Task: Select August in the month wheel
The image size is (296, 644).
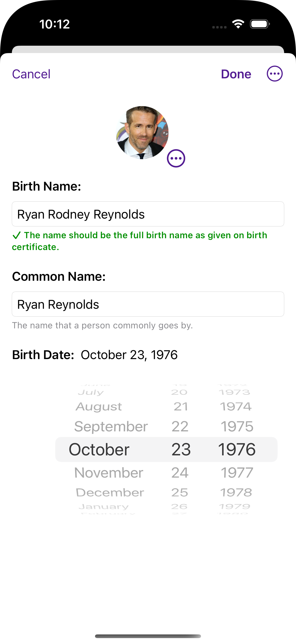Action: point(99,406)
